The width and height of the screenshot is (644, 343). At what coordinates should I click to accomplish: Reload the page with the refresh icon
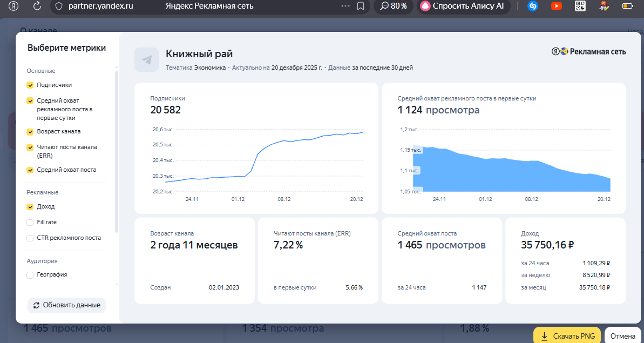tap(37, 6)
